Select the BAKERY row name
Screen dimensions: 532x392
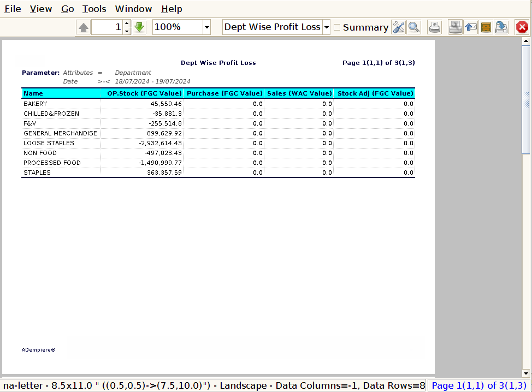coord(36,104)
